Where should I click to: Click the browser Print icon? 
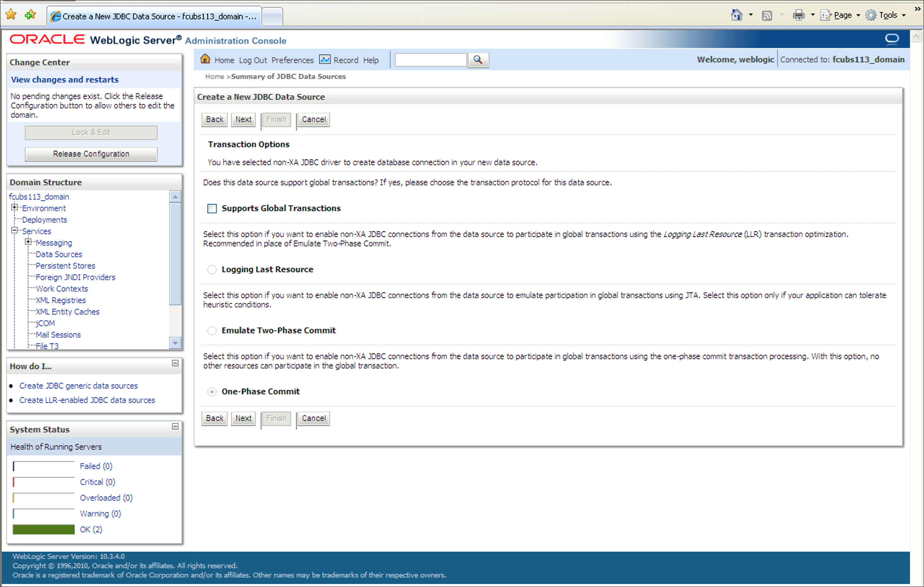798,16
